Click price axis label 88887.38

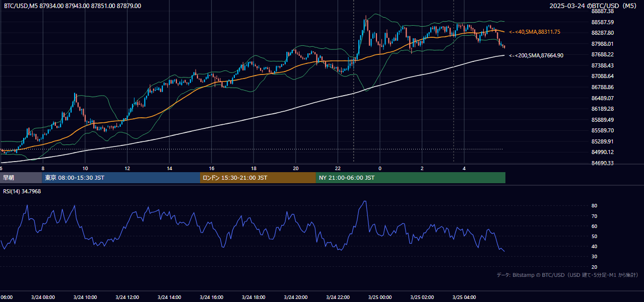point(603,11)
